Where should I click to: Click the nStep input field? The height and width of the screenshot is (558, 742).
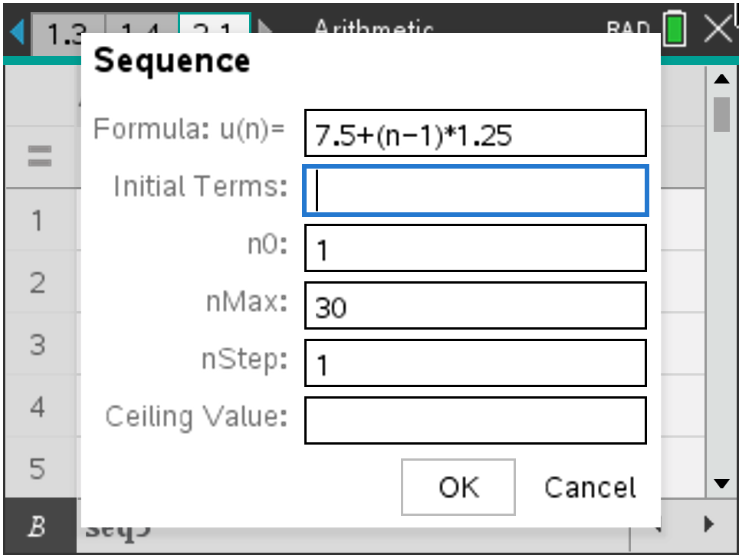[x=475, y=363]
